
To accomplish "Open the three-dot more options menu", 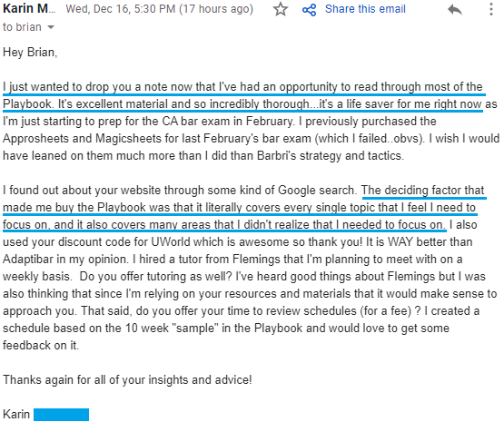I will coord(490,9).
